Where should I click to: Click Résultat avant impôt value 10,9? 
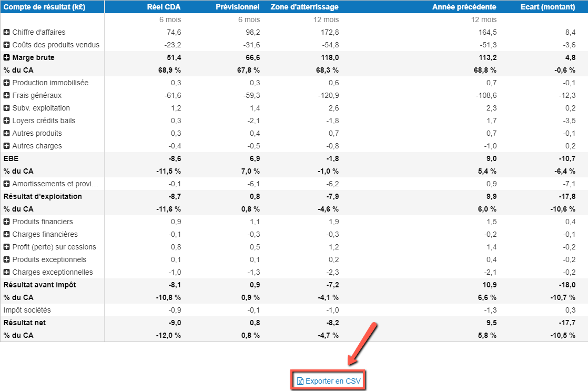tap(489, 285)
